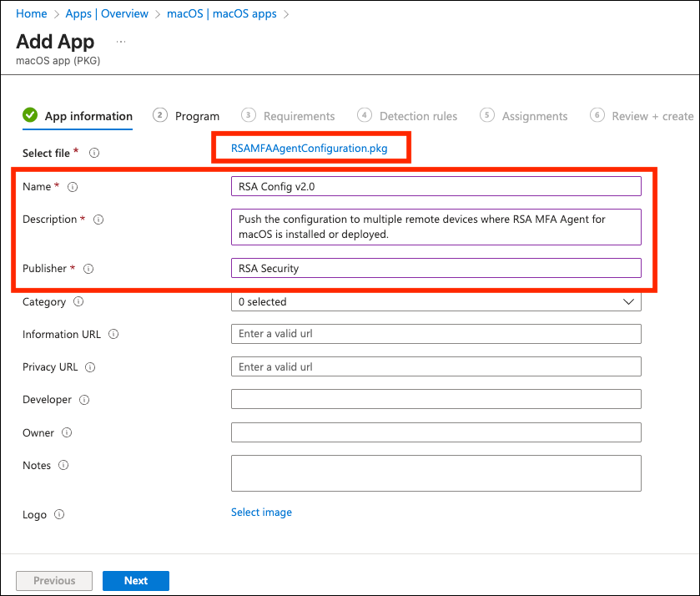Click the Privacy URL info icon
The height and width of the screenshot is (596, 700).
[90, 367]
